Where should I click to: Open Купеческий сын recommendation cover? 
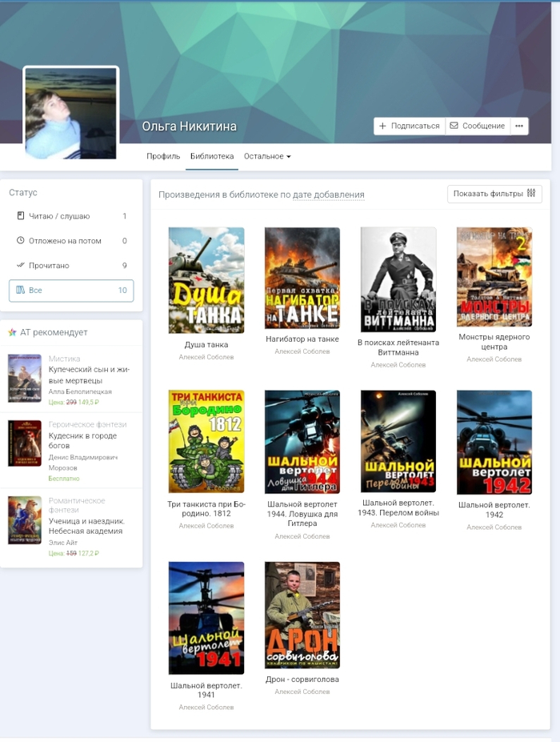pyautogui.click(x=24, y=378)
